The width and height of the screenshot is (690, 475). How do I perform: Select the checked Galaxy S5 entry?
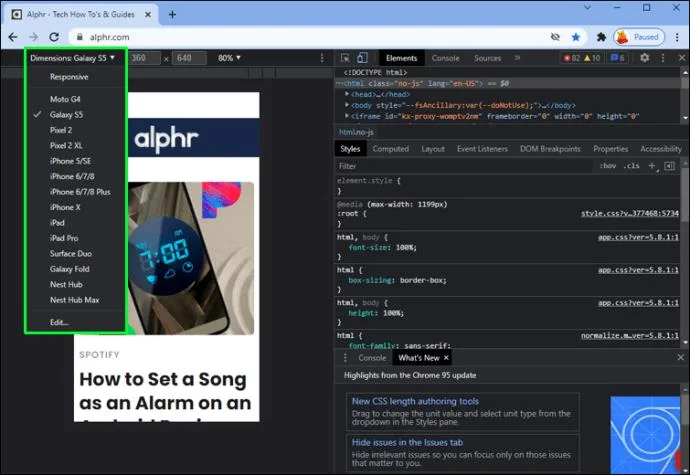(x=66, y=114)
